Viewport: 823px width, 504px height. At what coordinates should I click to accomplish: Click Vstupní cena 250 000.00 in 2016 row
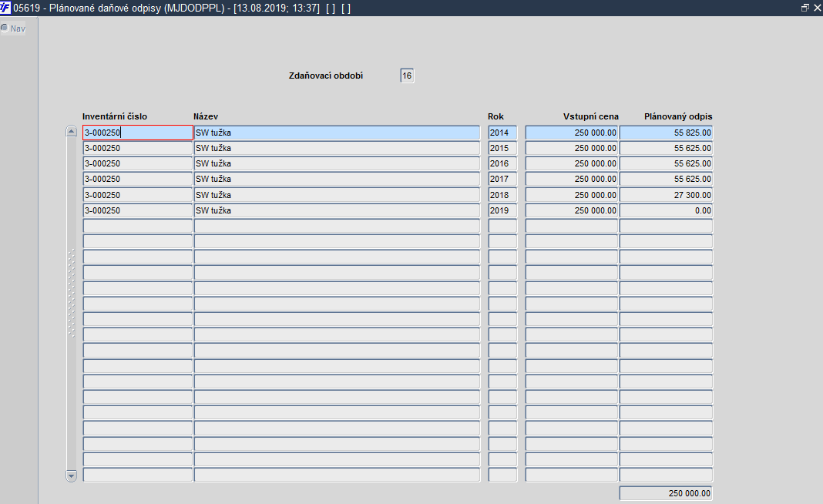572,164
